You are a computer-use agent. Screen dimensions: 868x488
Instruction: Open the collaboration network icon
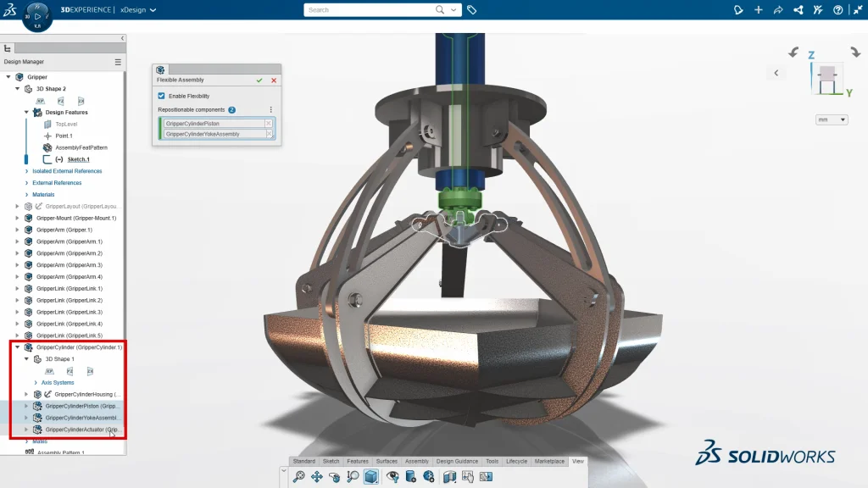pyautogui.click(x=798, y=10)
